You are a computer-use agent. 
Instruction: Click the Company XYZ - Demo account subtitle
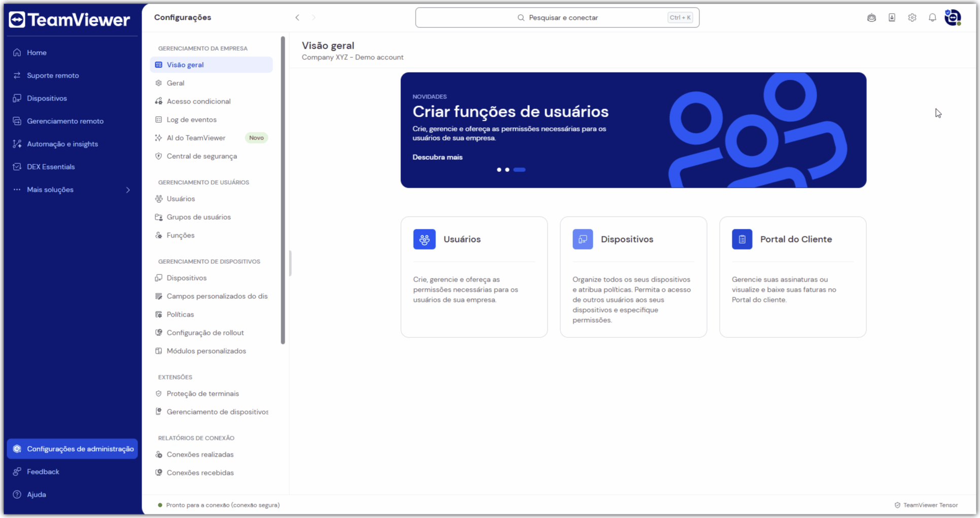point(353,57)
